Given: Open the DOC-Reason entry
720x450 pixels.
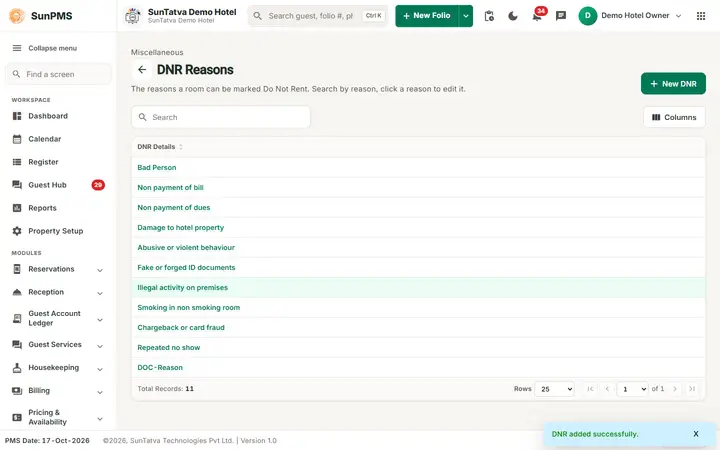Looking at the screenshot, I should click(x=160, y=368).
